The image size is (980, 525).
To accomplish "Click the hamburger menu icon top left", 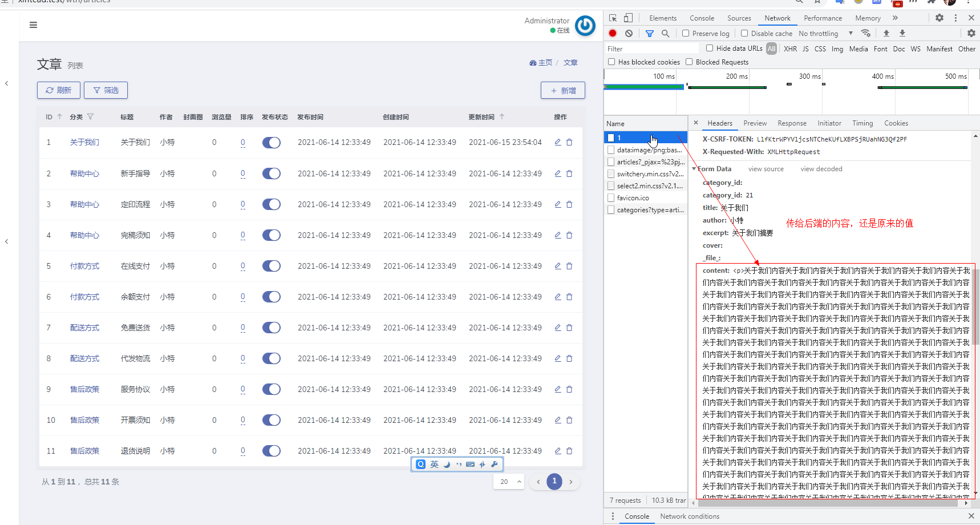I will (x=33, y=25).
